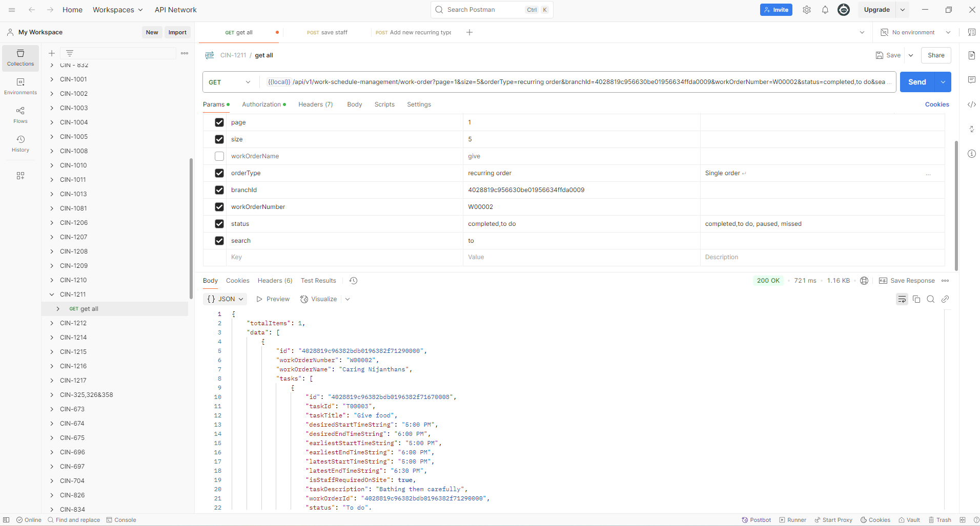Click the Send button
Image resolution: width=980 pixels, height=526 pixels.
pyautogui.click(x=917, y=82)
